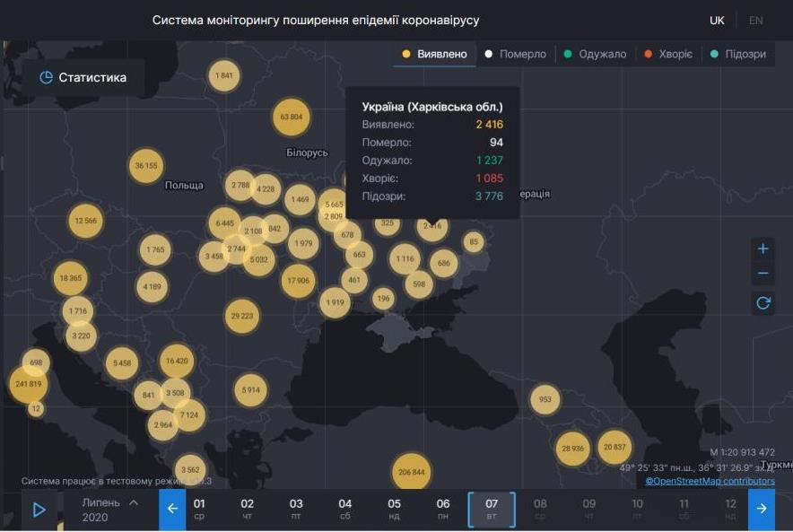Zoom into the map with the plus icon
Image resolution: width=793 pixels, height=532 pixels.
pyautogui.click(x=762, y=249)
